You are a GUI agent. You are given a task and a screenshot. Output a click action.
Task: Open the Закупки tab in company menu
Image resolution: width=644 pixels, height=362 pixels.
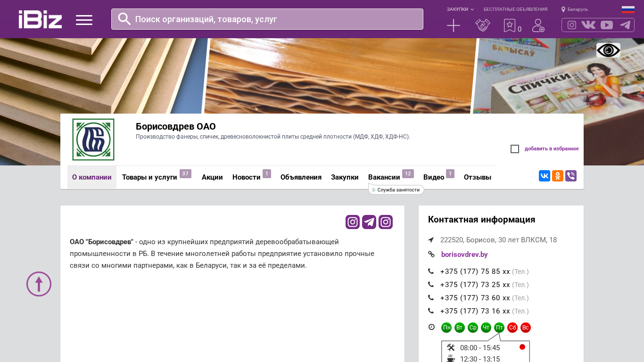point(345,177)
